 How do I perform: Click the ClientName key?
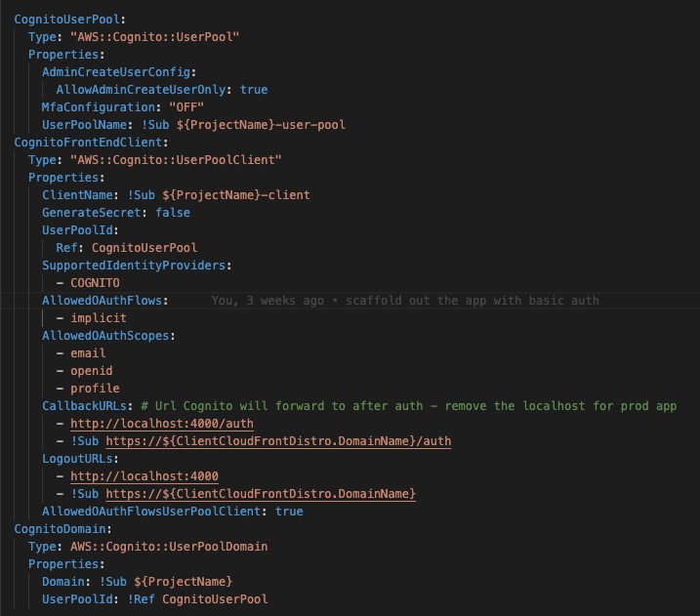point(77,195)
